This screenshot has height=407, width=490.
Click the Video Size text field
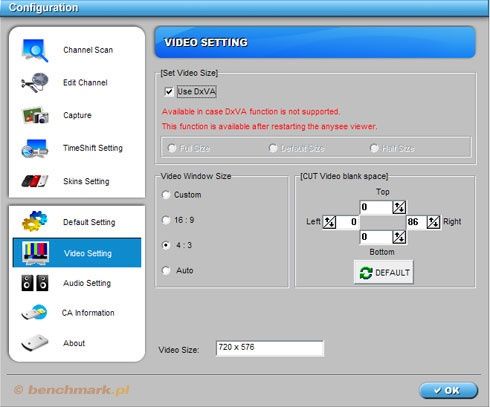tap(270, 349)
